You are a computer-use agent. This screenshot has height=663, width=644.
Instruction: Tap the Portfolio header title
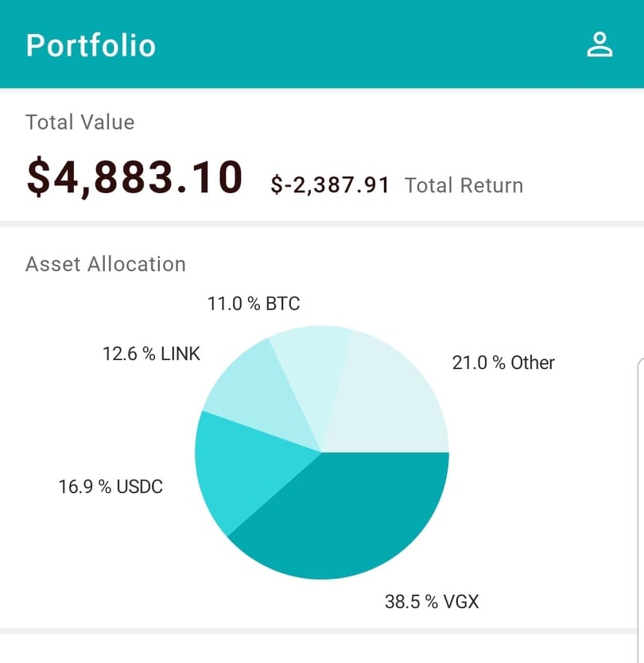91,45
